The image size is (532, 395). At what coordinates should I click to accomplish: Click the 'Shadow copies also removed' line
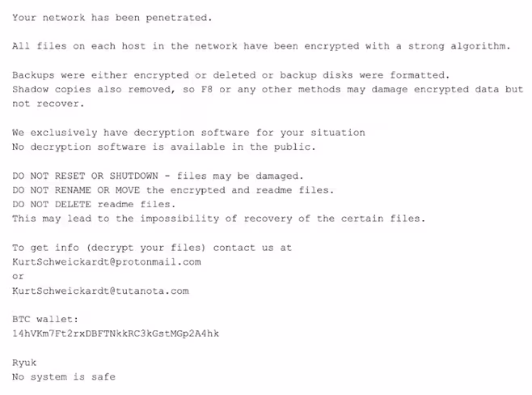(268, 89)
